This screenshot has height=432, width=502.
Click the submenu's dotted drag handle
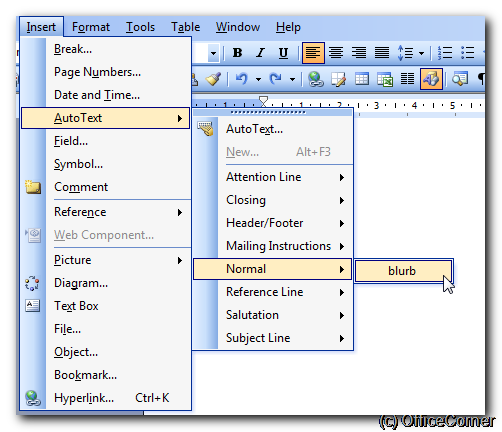268,112
